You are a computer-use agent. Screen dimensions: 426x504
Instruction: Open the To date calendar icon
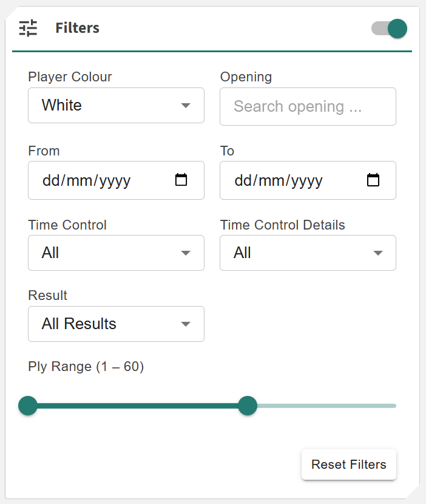(373, 180)
